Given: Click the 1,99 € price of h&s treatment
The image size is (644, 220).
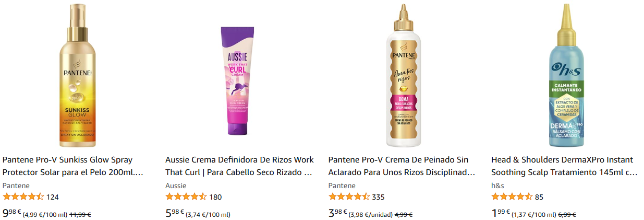Looking at the screenshot, I should click(501, 213).
